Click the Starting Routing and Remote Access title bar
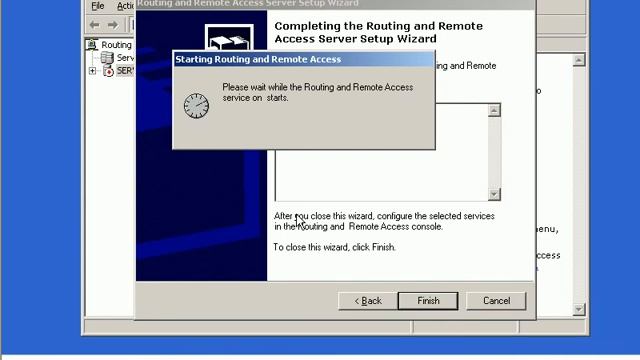This screenshot has height=360, width=640. coord(304,59)
